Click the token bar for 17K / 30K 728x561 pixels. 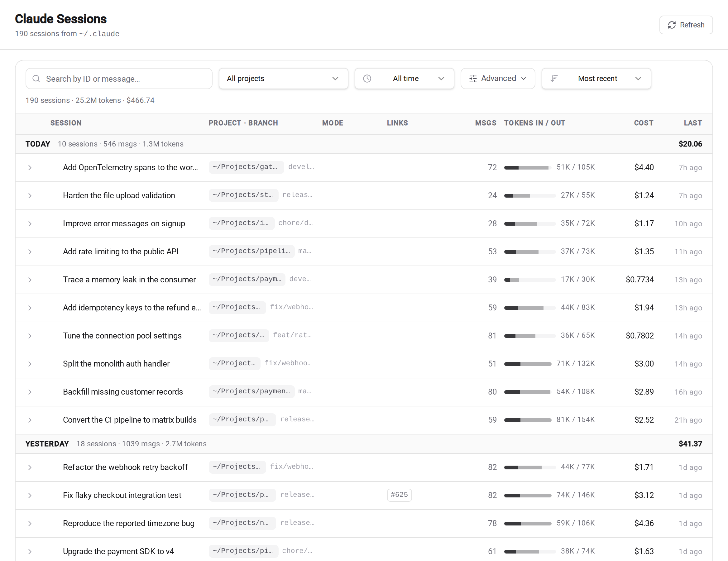(x=530, y=280)
